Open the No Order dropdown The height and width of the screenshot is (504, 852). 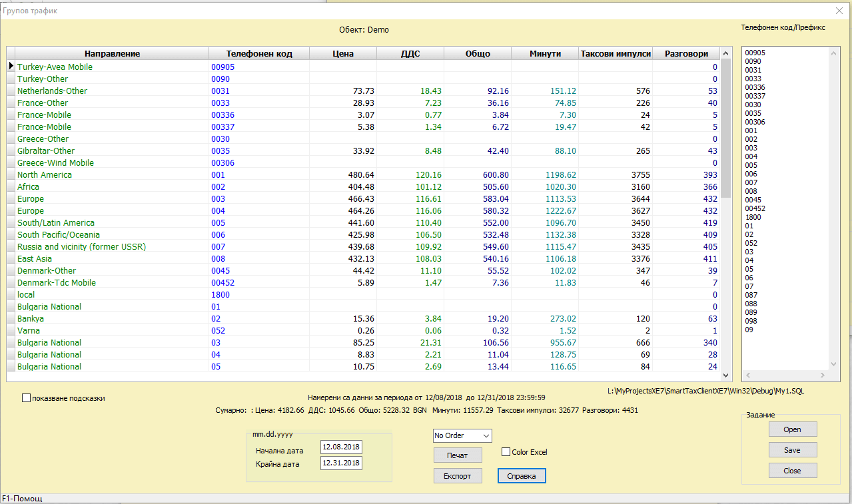(485, 435)
